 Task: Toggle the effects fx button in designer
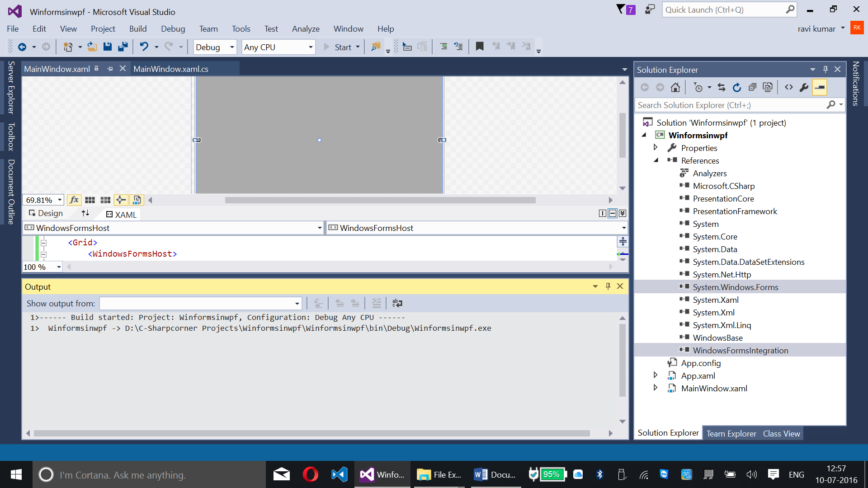pyautogui.click(x=74, y=200)
